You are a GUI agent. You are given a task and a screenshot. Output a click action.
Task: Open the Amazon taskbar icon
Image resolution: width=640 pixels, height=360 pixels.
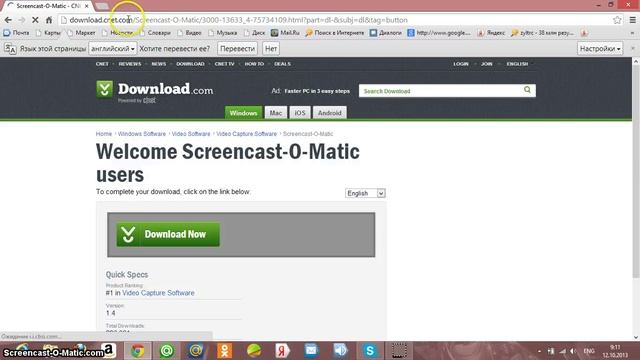click(x=109, y=350)
